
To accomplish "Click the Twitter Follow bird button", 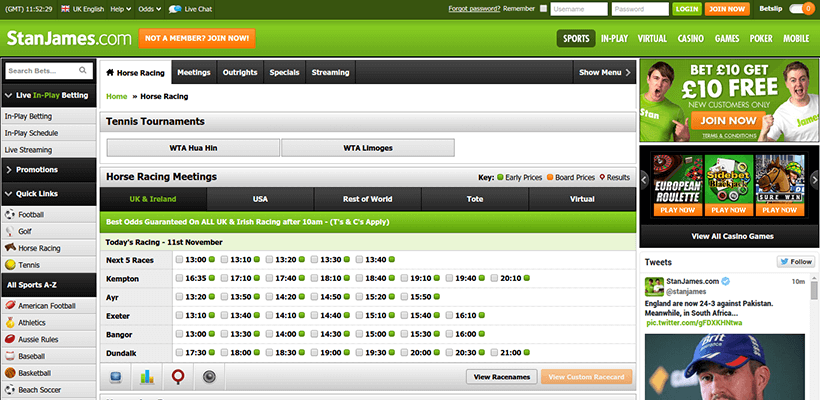I will tap(796, 262).
